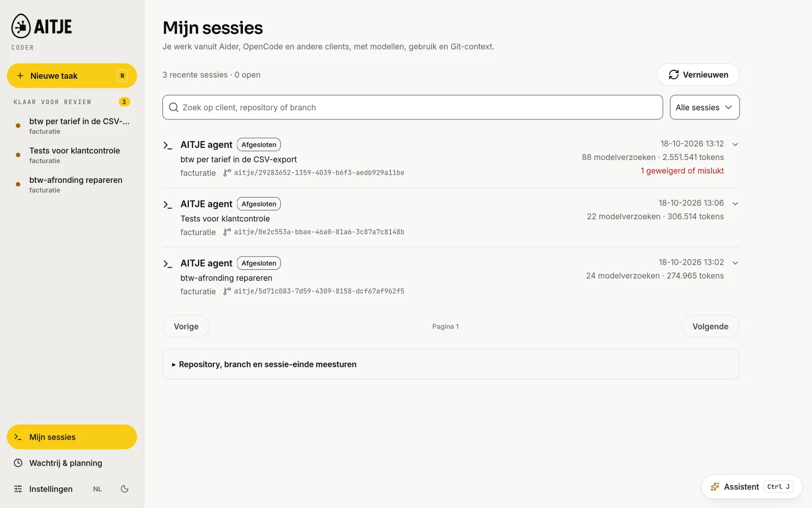
Task: Click the 24 modelverzoeken · 274.965 tokens text
Action: point(655,275)
